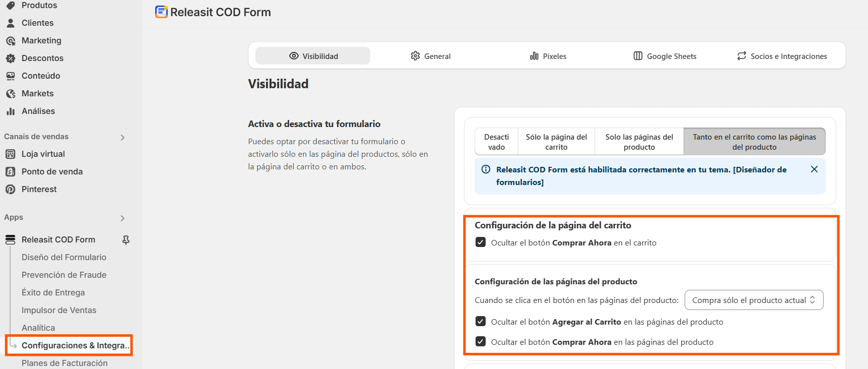Screen dimensions: 868x369
Task: Open the Diseñador de formularios link
Action: (641, 176)
